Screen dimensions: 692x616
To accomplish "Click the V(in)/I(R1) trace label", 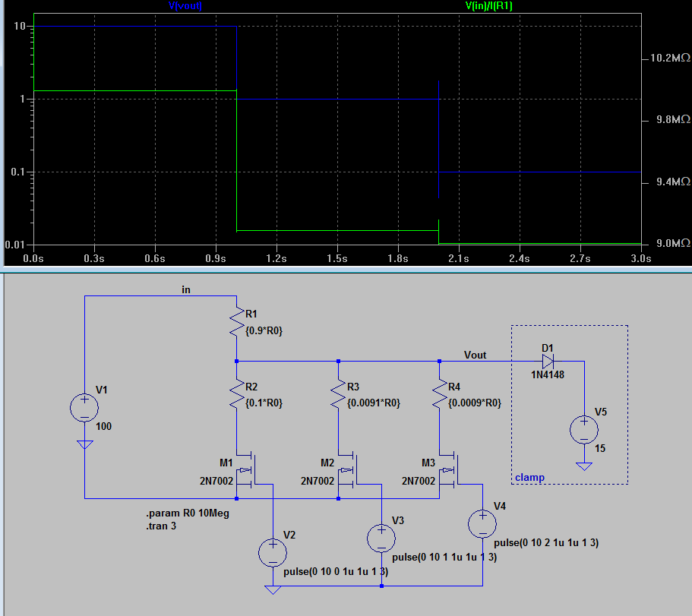I will (488, 6).
